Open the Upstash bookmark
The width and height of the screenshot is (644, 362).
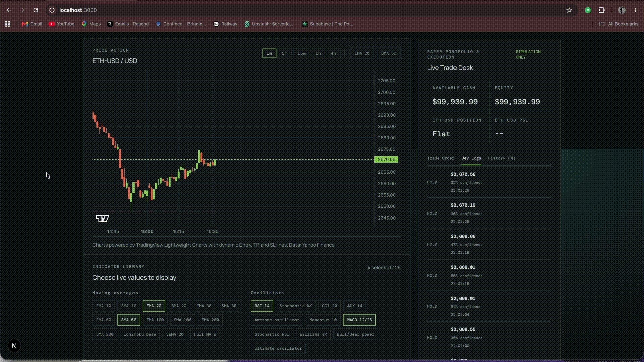pos(269,24)
